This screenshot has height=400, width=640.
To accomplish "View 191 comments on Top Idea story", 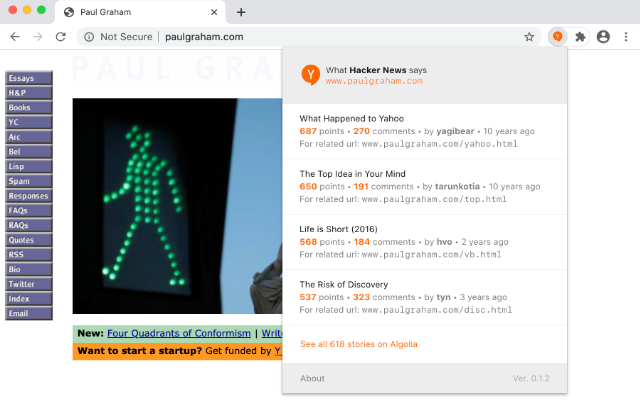I will click(x=384, y=187).
